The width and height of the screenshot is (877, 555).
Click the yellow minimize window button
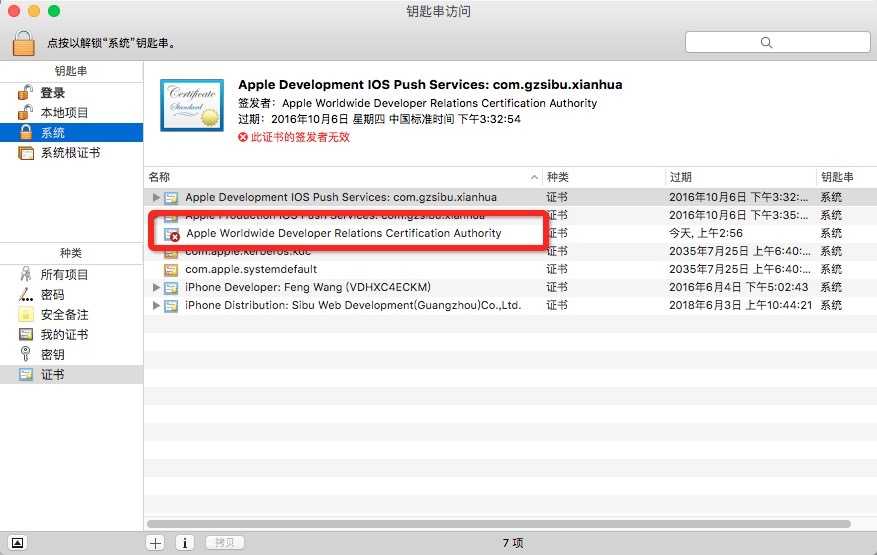[34, 11]
